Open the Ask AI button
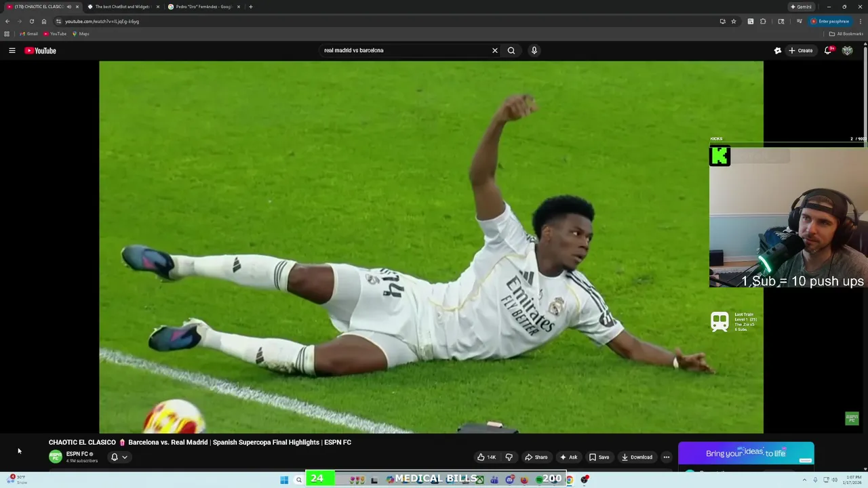The width and height of the screenshot is (868, 488). tap(568, 457)
